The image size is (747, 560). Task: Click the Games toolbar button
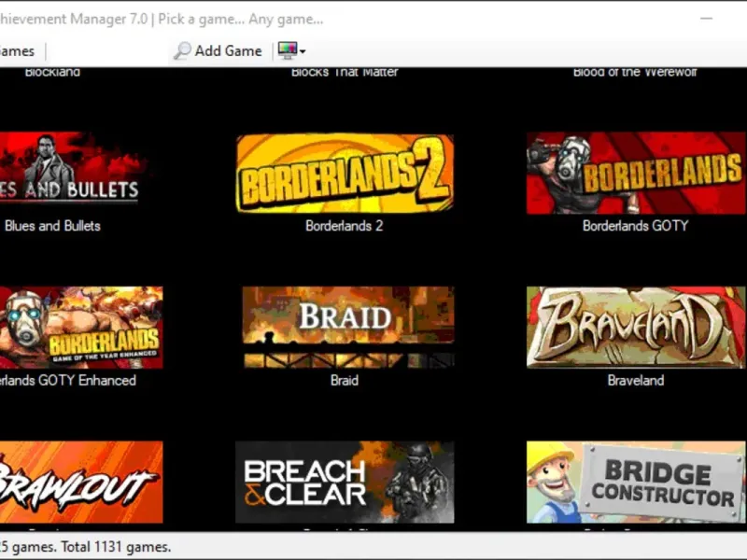click(17, 51)
